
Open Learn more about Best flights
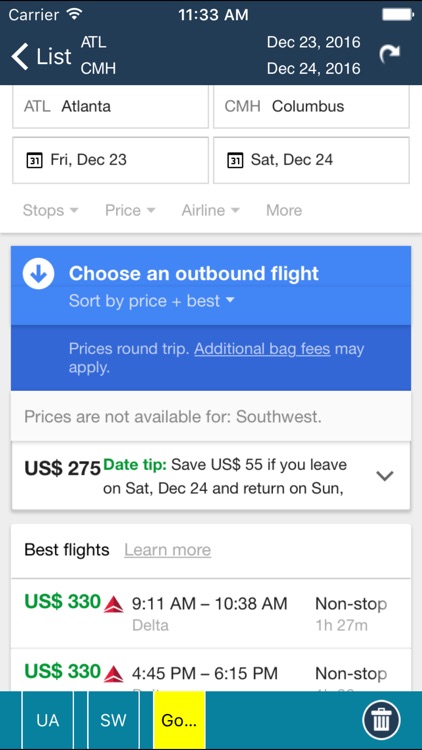click(x=167, y=550)
